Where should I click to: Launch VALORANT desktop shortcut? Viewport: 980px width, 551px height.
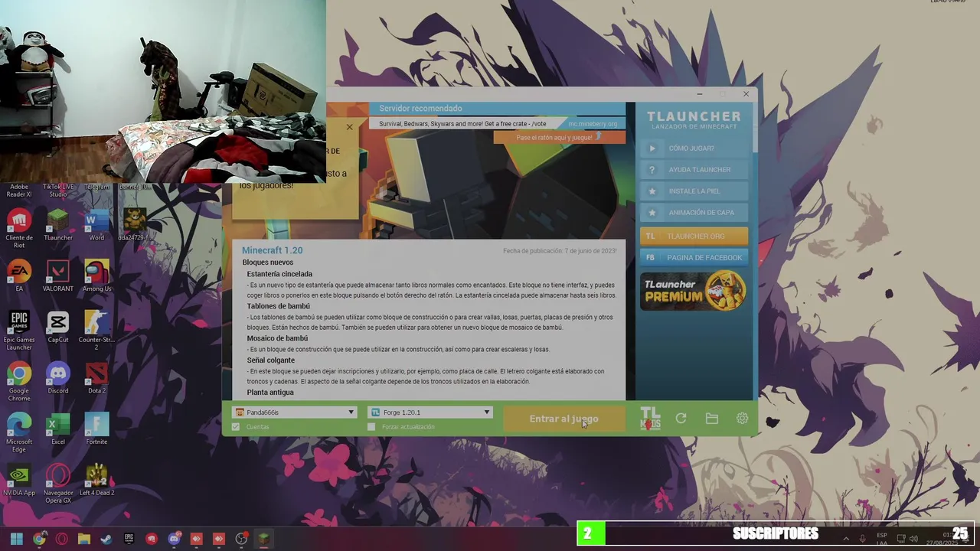(58, 276)
